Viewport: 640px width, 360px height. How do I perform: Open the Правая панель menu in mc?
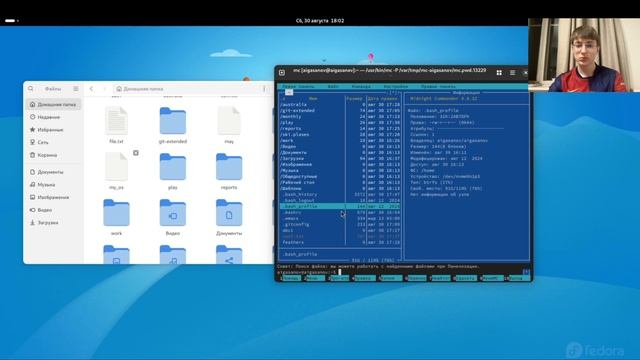click(438, 87)
